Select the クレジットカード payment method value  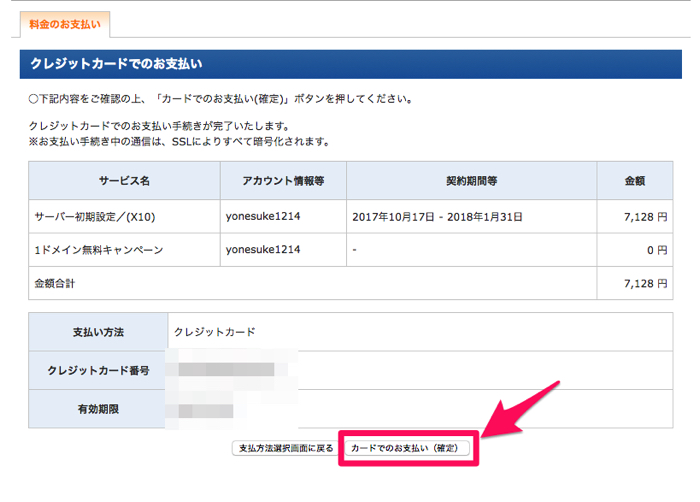click(214, 332)
